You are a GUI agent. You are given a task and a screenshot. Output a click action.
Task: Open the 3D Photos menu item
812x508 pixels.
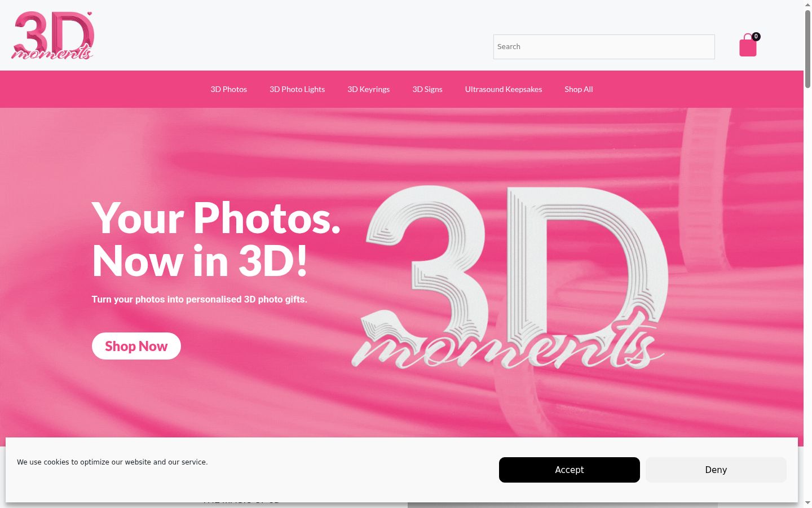pyautogui.click(x=229, y=89)
